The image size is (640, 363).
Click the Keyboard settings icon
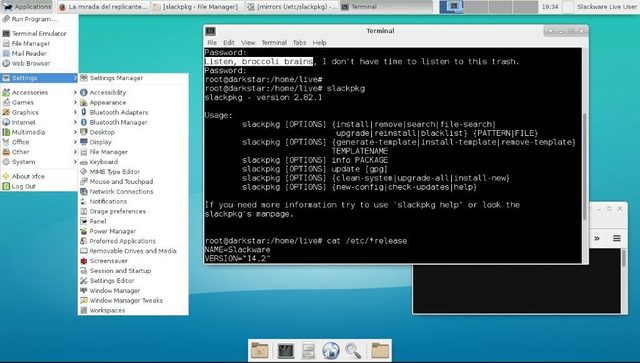(x=84, y=162)
